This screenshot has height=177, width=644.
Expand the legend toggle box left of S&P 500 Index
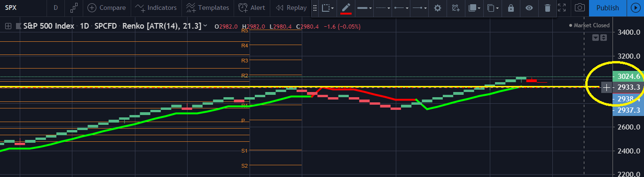click(8, 26)
